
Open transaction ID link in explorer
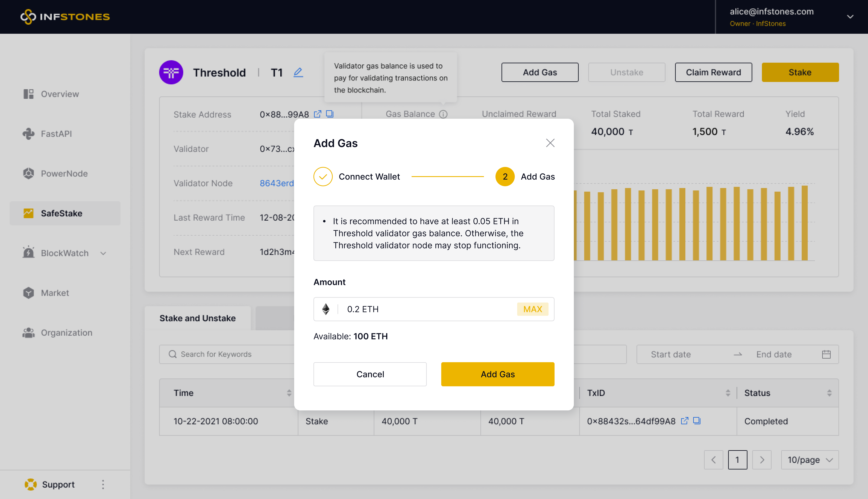pyautogui.click(x=684, y=420)
